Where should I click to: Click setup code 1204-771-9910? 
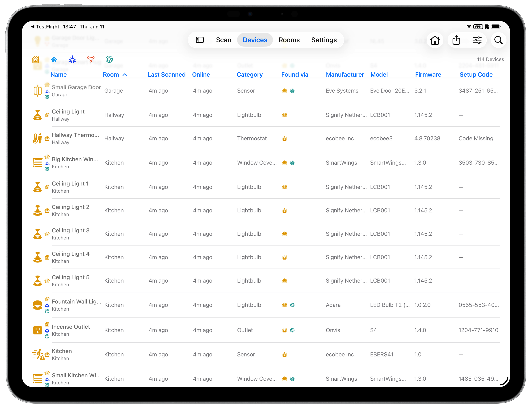click(x=478, y=330)
